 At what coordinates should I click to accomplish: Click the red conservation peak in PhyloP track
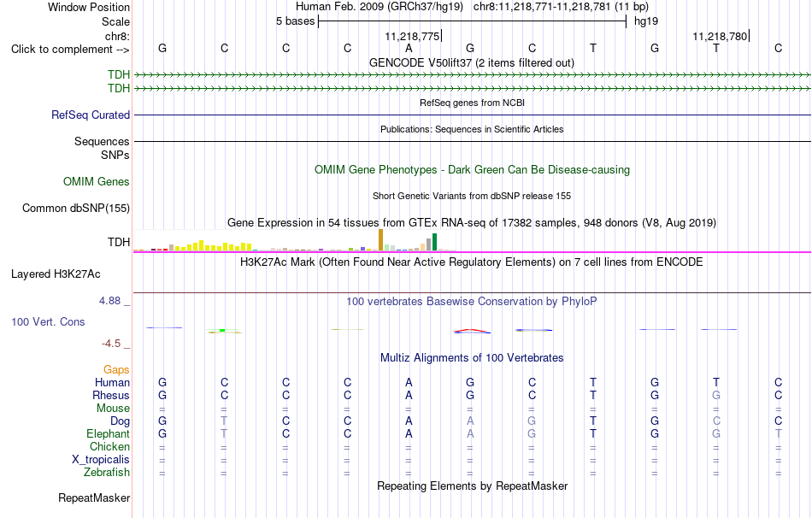[471, 330]
